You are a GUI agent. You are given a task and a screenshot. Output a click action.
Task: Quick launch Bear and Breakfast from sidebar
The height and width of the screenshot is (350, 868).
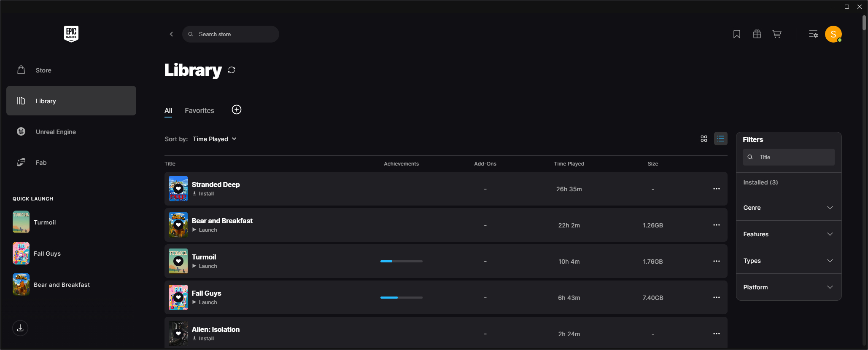point(51,284)
